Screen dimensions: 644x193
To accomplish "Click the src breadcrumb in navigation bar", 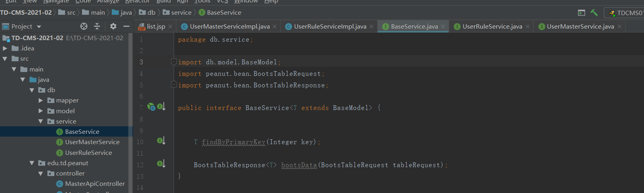I will click(67, 13).
